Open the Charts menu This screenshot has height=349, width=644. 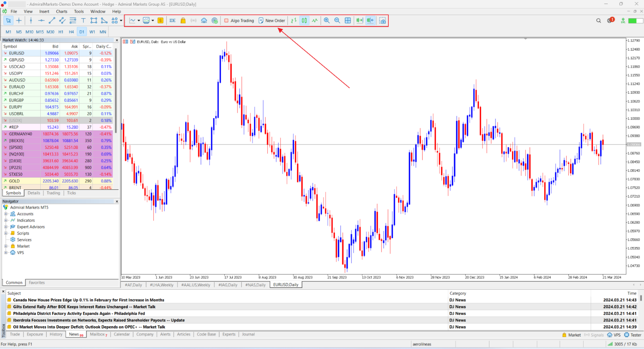pos(62,11)
